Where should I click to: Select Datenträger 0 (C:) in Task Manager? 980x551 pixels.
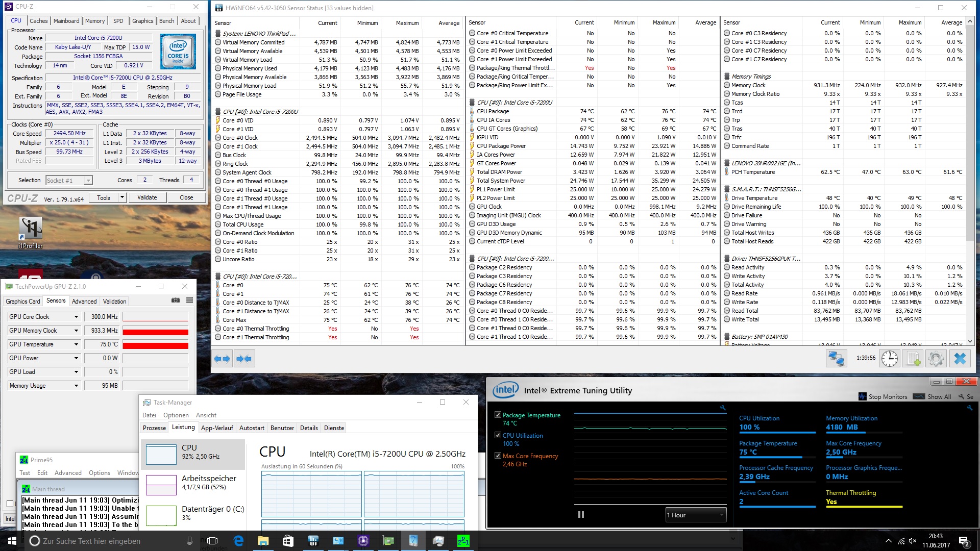[x=193, y=515]
